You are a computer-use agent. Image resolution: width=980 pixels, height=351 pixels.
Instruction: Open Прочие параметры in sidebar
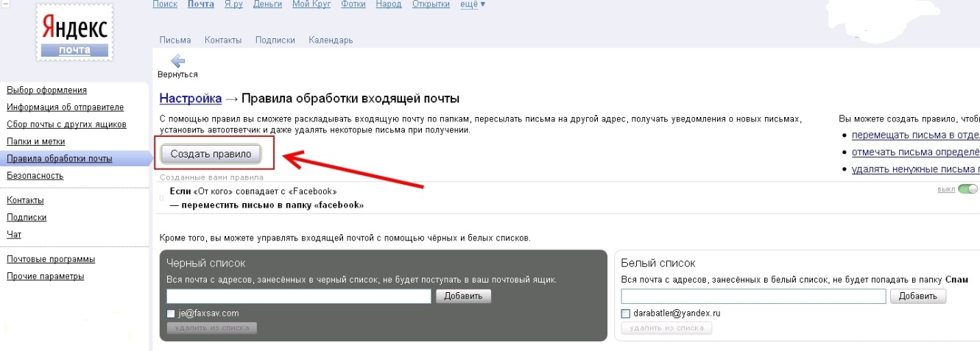pos(46,276)
